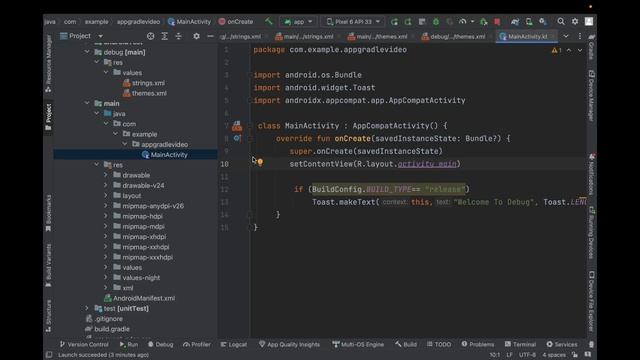
Task: Click Collapse All icon in Project panel
Action: pyautogui.click(x=178, y=36)
